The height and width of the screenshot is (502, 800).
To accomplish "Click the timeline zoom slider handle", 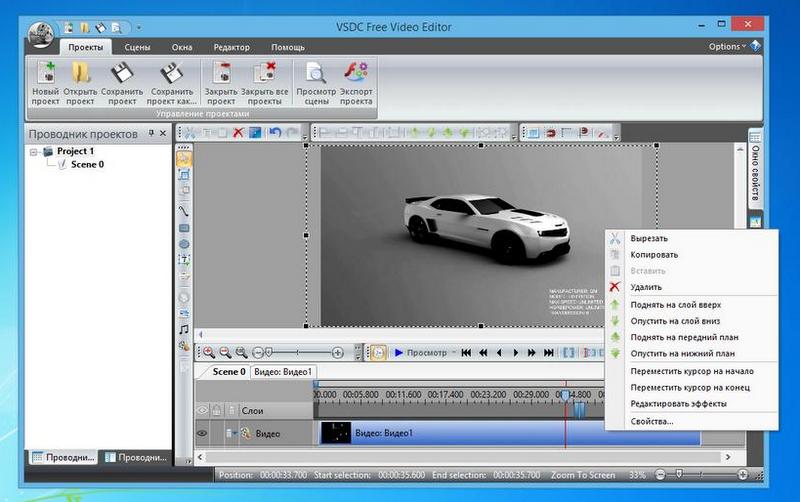I will tap(269, 352).
